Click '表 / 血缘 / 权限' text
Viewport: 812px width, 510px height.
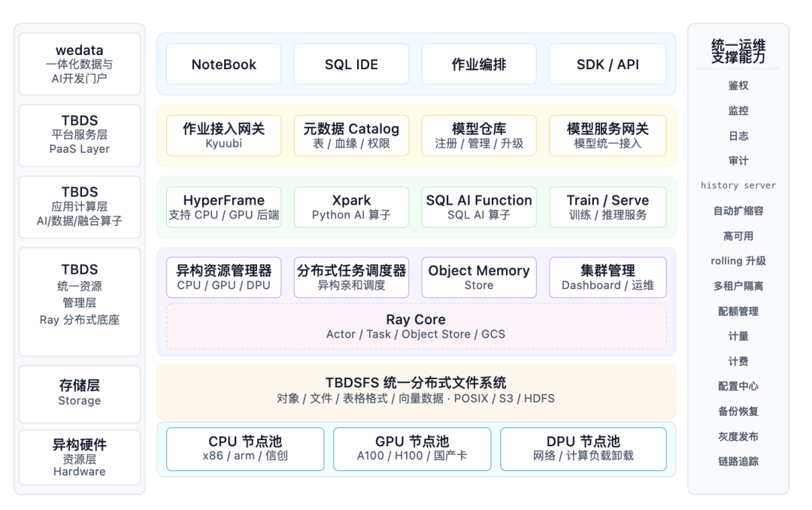click(351, 144)
